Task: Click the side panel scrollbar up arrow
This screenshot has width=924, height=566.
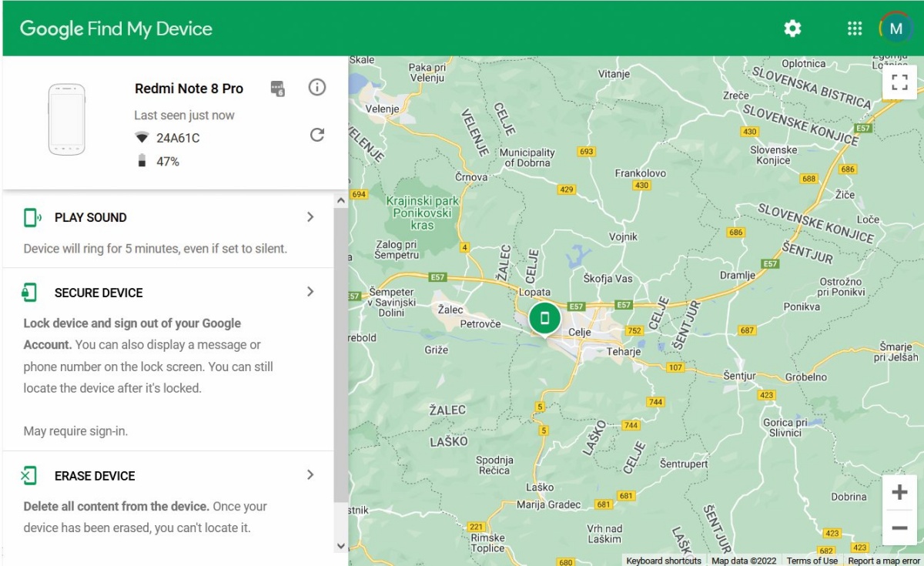Action: tap(341, 199)
